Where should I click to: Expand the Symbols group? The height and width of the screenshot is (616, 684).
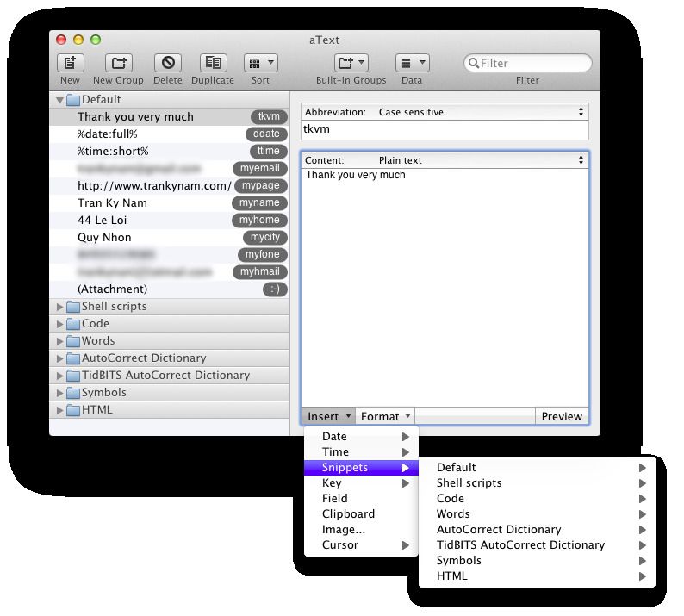60,393
